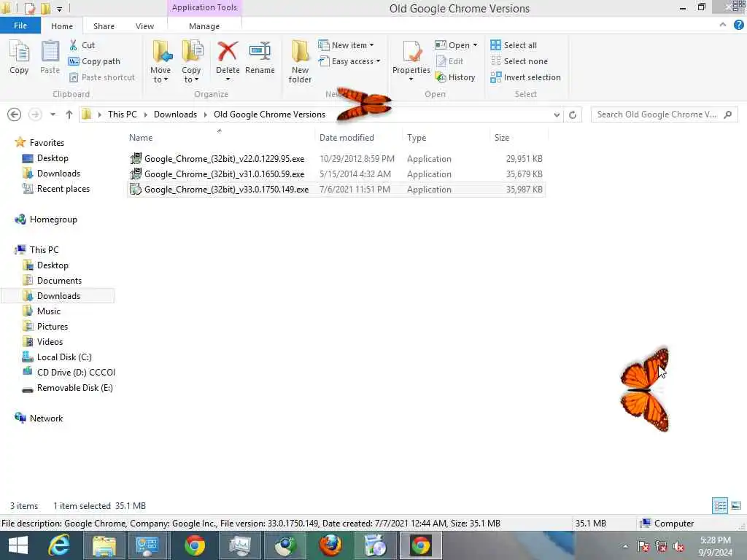The width and height of the screenshot is (747, 560).
Task: Click This PC in the address breadcrumb
Action: [122, 114]
